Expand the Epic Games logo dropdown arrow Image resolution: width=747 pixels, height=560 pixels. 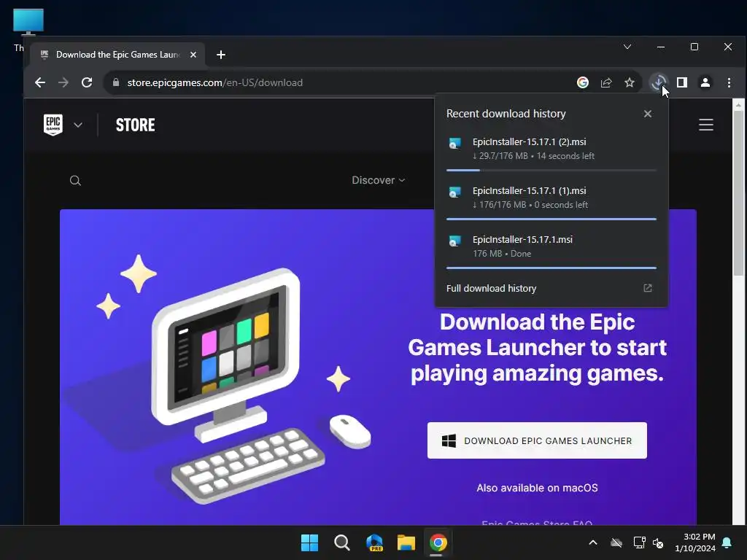click(78, 125)
